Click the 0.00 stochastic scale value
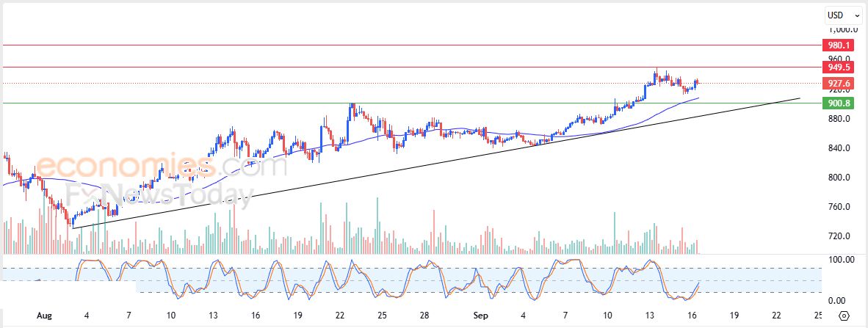 pyautogui.click(x=837, y=301)
